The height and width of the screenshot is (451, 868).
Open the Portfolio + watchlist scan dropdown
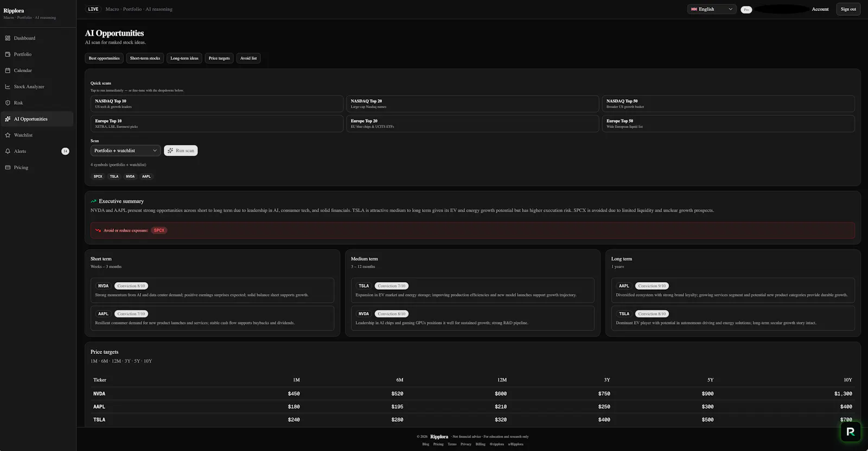coord(125,150)
